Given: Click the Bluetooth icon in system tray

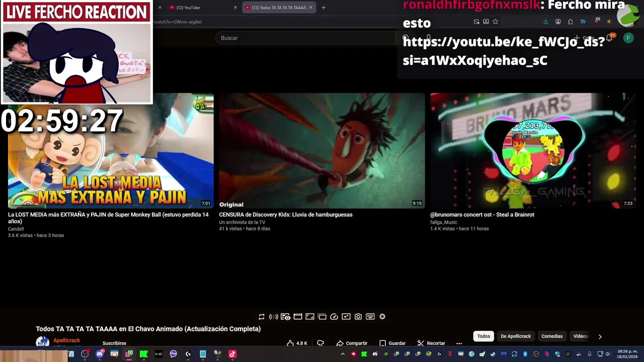Looking at the screenshot, I should (525, 354).
